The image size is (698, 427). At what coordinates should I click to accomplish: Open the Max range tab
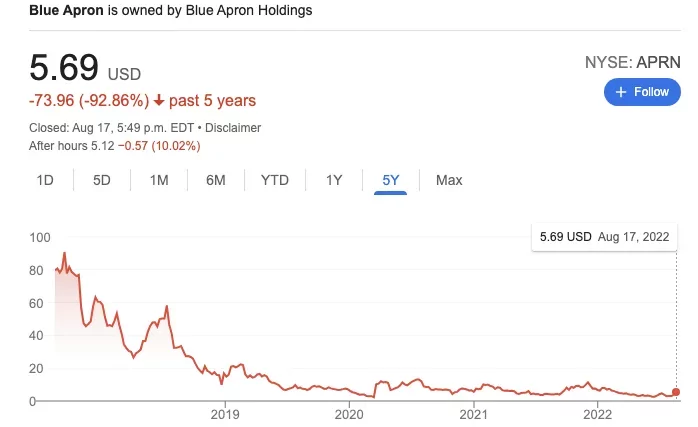[x=449, y=180]
